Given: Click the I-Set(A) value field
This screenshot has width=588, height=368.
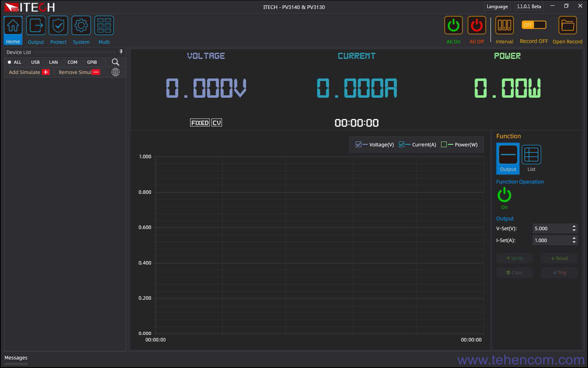Looking at the screenshot, I should pos(552,240).
